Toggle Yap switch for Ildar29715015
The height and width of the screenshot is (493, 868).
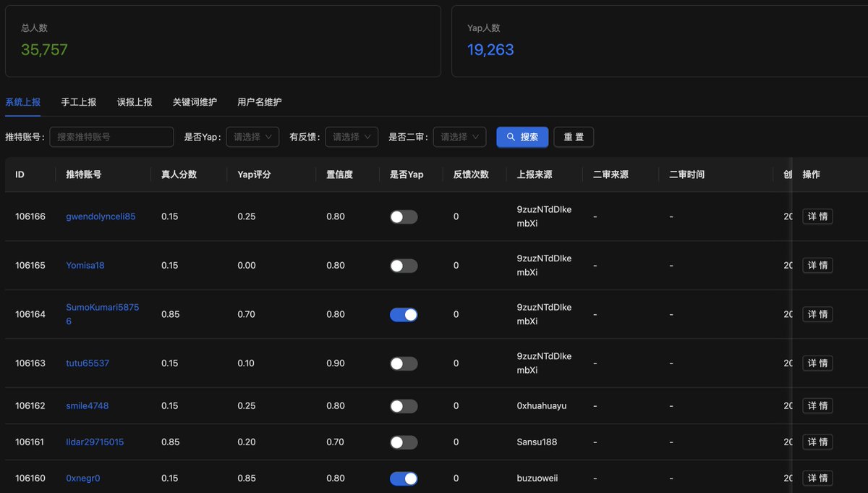pyautogui.click(x=404, y=442)
